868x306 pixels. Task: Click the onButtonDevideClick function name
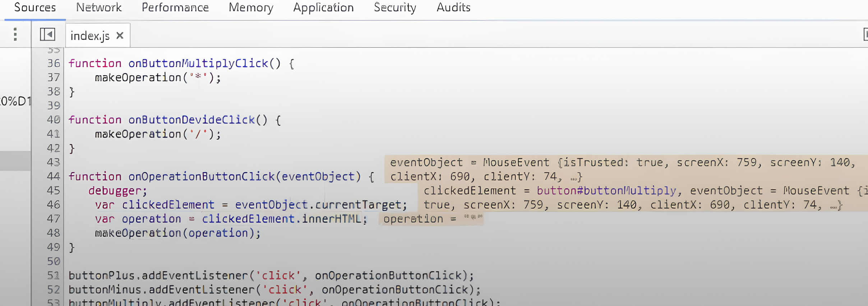(x=191, y=120)
